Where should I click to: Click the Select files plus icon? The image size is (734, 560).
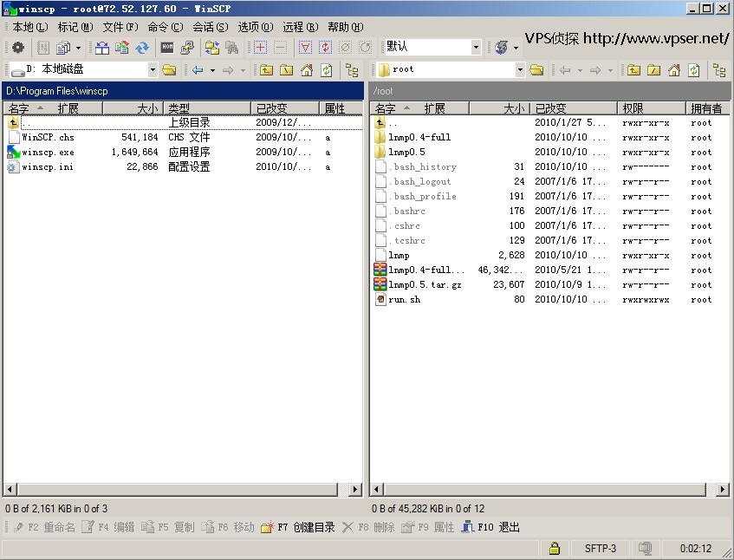point(260,48)
